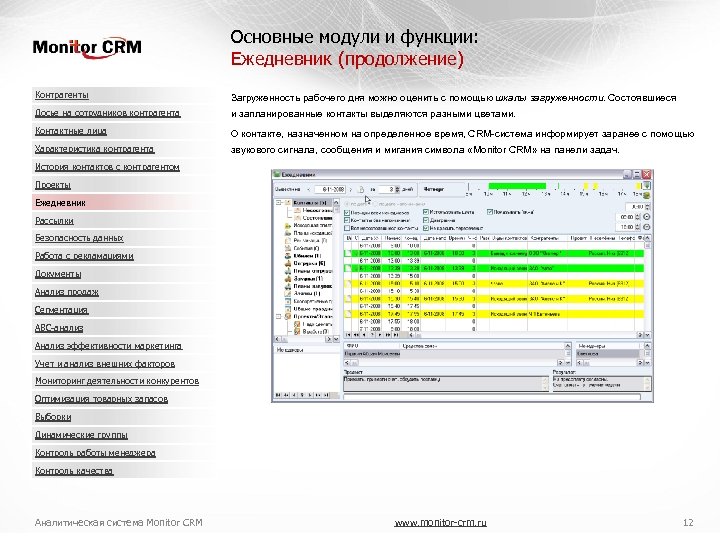Jump to last record in the table navigator
720x540 pixels.
click(x=396, y=336)
